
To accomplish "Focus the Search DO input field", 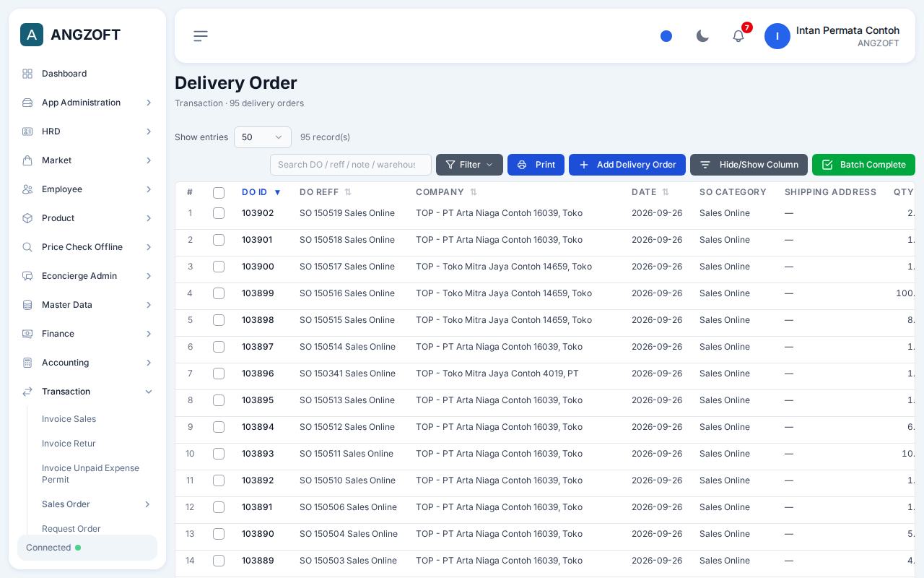I will coord(351,165).
